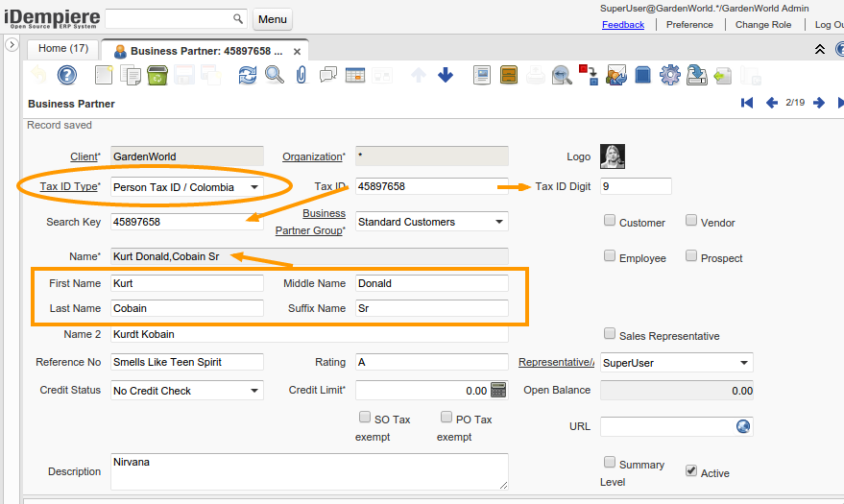The height and width of the screenshot is (504, 844).
Task: Click the Change Role link
Action: click(x=763, y=25)
